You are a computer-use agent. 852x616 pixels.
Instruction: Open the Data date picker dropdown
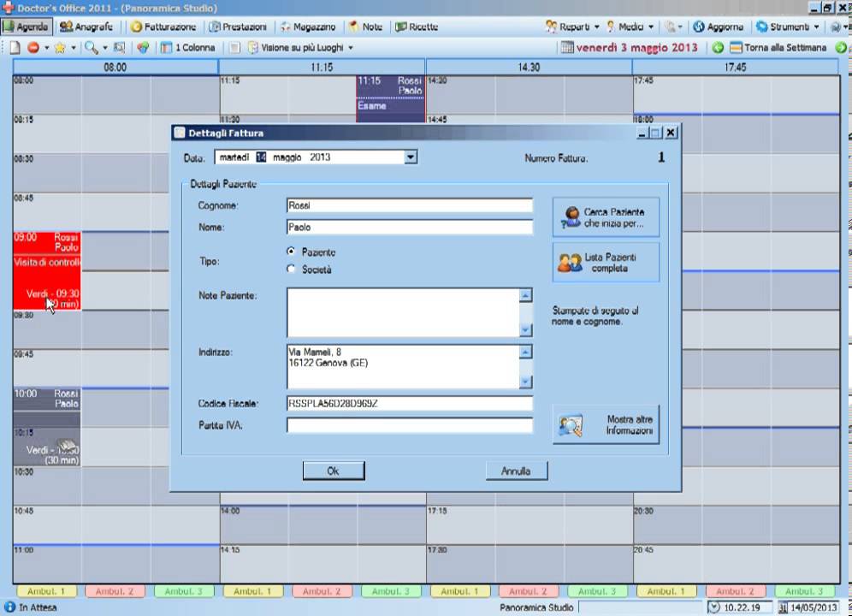click(x=411, y=157)
